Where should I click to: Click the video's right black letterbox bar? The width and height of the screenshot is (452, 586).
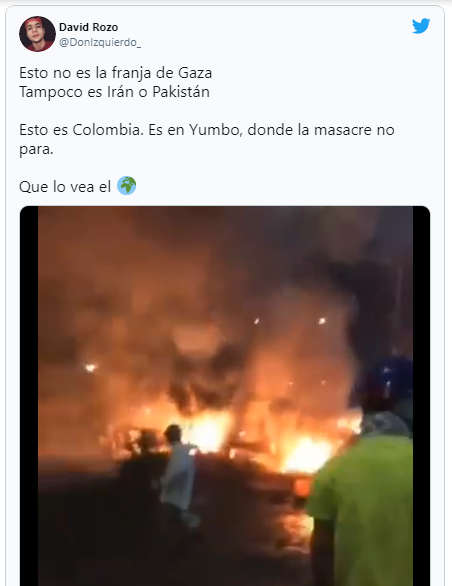421,396
